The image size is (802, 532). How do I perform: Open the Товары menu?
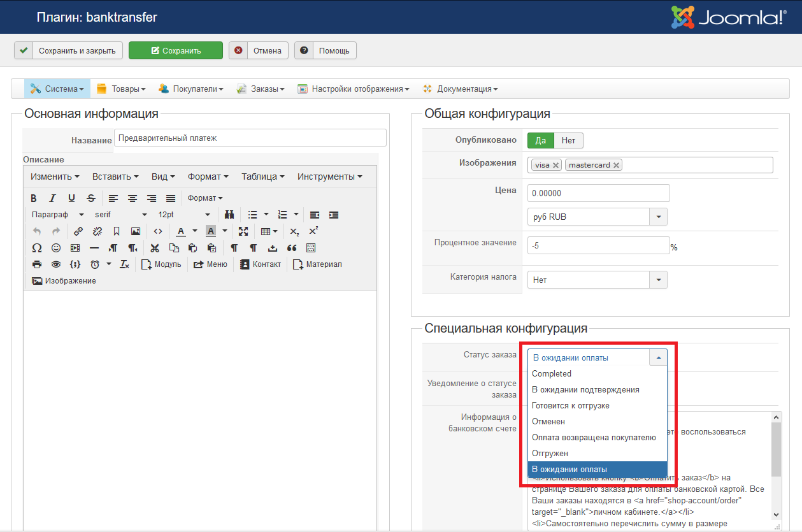coord(122,89)
